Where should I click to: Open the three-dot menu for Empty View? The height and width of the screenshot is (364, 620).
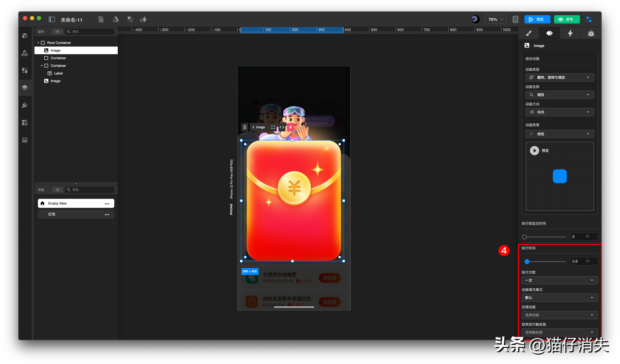(x=107, y=204)
